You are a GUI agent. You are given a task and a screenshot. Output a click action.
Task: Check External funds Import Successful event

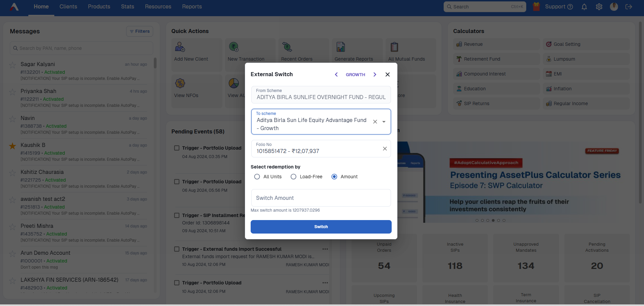coord(177,249)
